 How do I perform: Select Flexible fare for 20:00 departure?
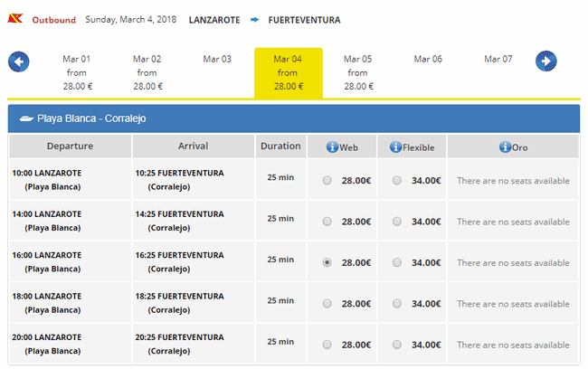coord(397,345)
